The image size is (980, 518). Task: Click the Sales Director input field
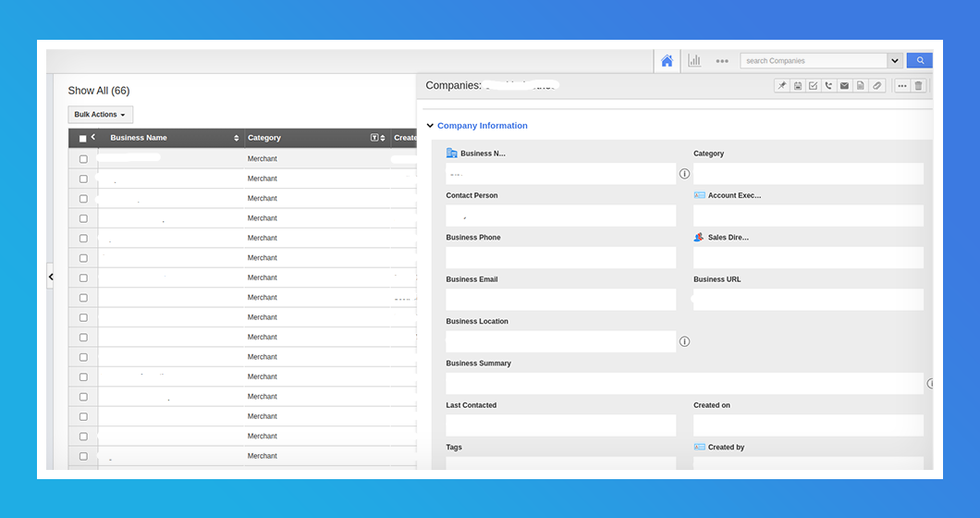click(x=808, y=258)
